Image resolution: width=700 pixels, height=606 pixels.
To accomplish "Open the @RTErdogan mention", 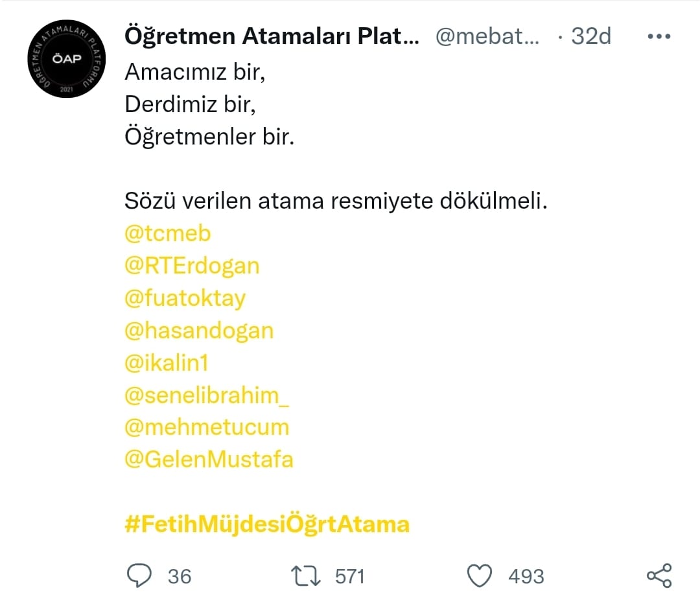I will (x=192, y=266).
